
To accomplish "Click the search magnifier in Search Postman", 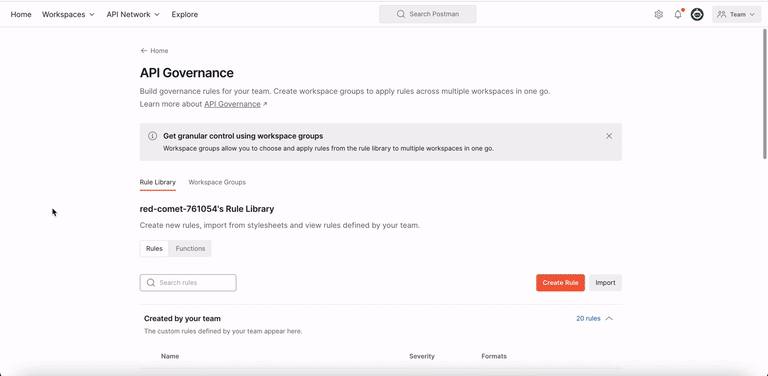I will pos(401,14).
